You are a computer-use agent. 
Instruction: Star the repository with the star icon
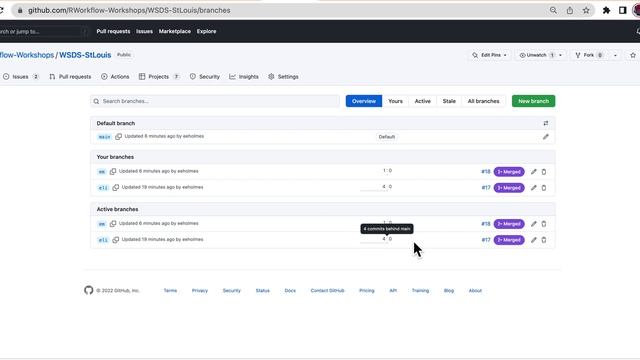tap(633, 55)
